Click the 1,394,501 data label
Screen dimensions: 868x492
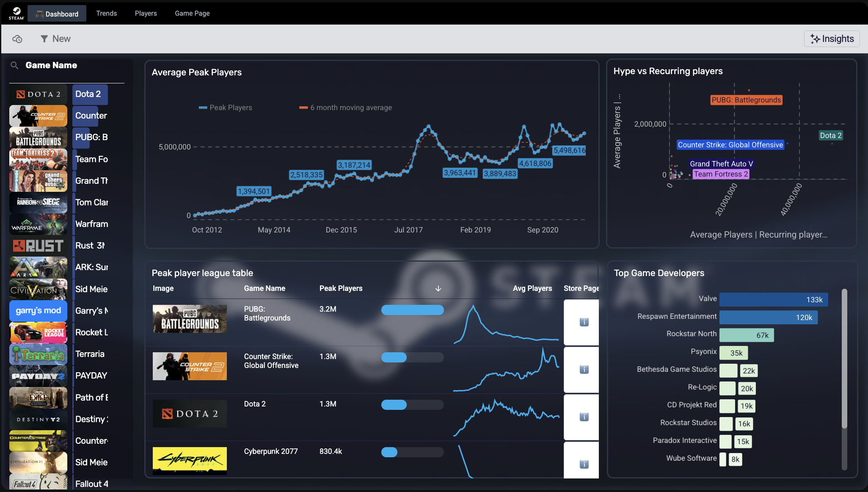click(254, 191)
